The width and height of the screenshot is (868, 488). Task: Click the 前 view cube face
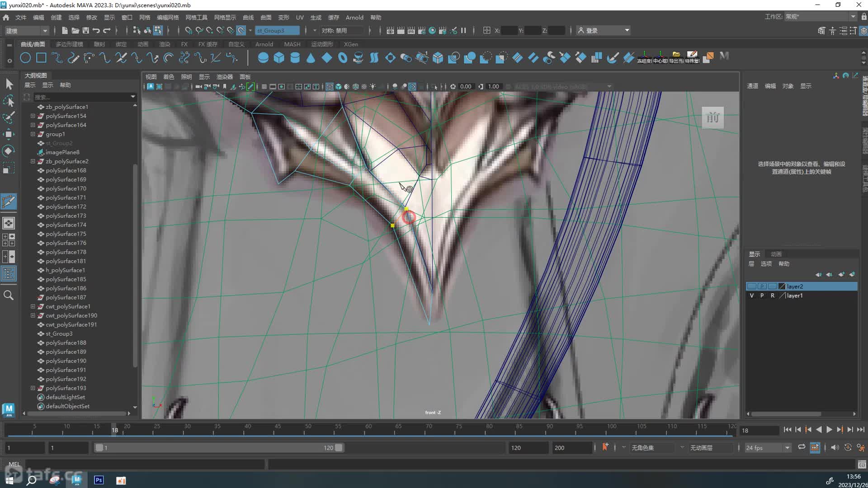click(713, 118)
